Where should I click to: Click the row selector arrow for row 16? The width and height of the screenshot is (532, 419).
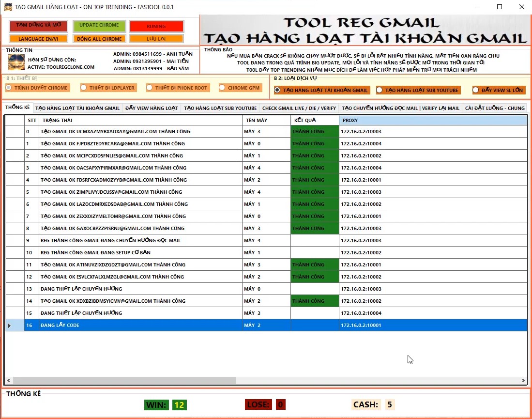pos(9,326)
